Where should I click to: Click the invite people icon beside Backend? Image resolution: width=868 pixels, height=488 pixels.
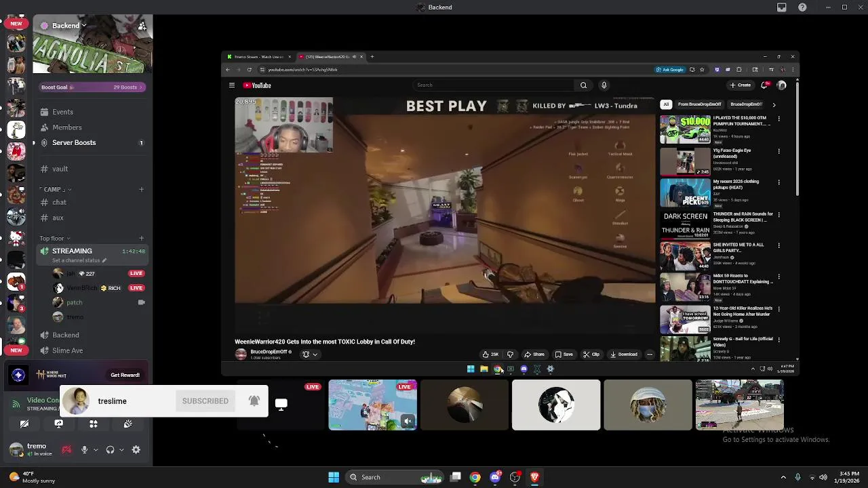(x=142, y=26)
